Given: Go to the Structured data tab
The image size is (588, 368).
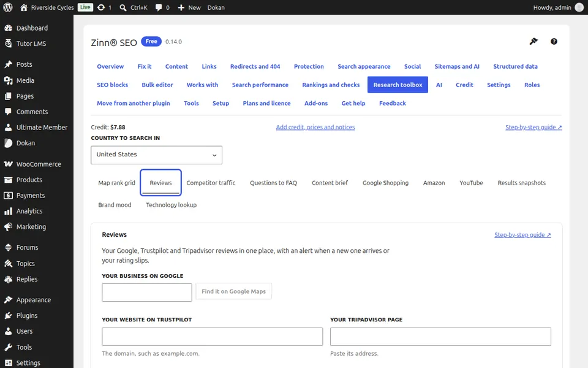Looking at the screenshot, I should (x=515, y=66).
